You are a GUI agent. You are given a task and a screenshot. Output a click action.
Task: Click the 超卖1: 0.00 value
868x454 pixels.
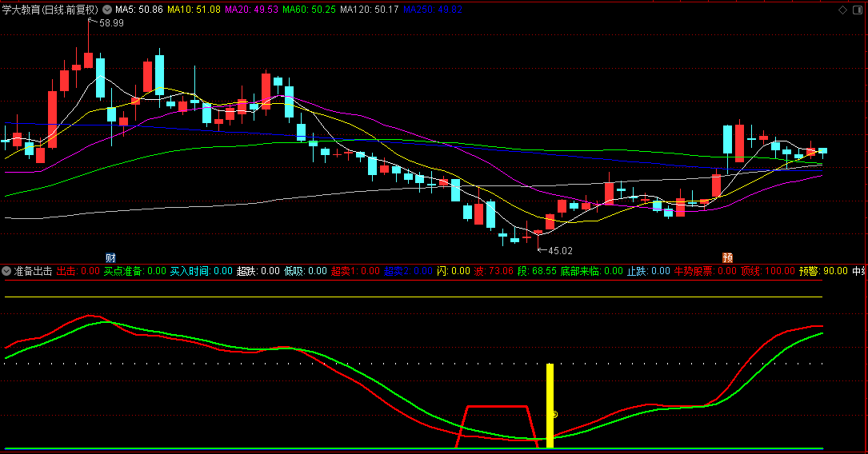(355, 271)
